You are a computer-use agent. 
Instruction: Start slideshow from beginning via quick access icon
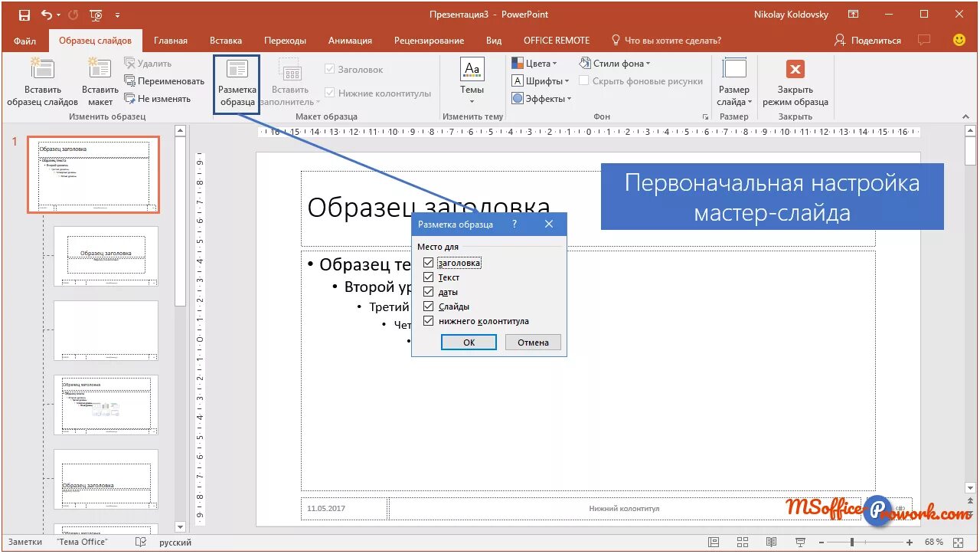tap(96, 15)
